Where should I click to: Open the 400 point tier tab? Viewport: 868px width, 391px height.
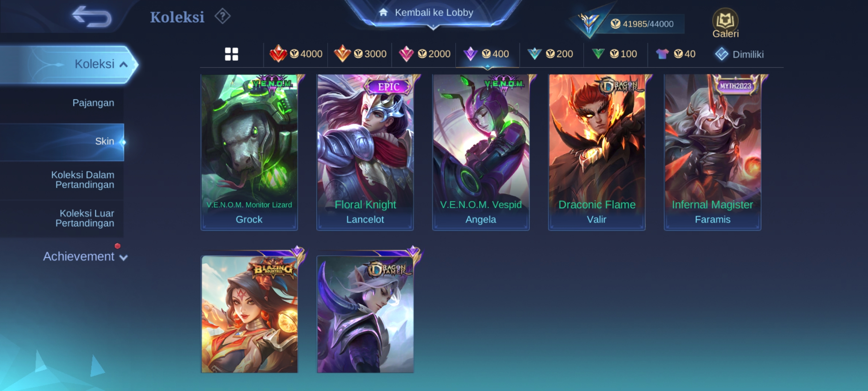[x=486, y=54]
